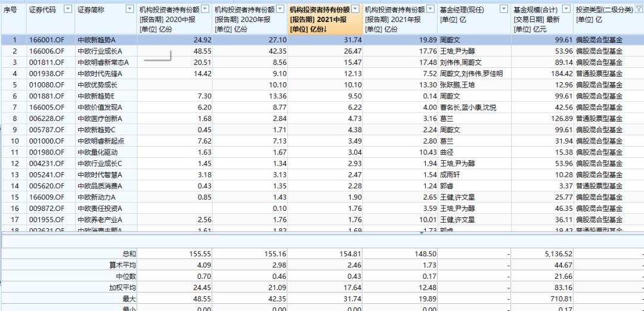Click the funnel filter icon on 投资类型 column

point(638,9)
